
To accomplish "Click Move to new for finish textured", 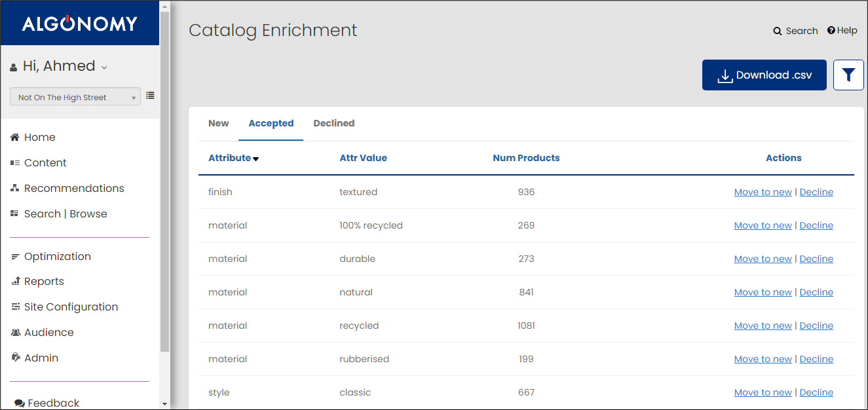I will 763,192.
